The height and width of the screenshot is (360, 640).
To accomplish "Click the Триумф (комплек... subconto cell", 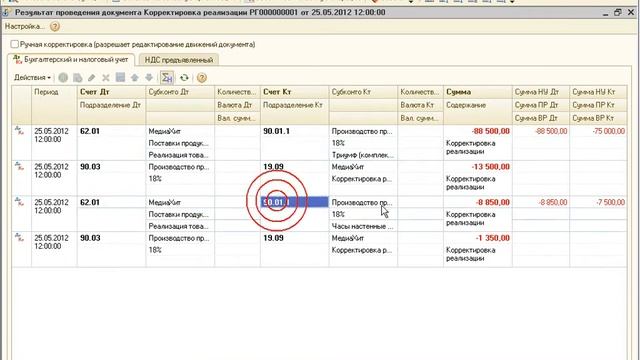I will coord(363,155).
